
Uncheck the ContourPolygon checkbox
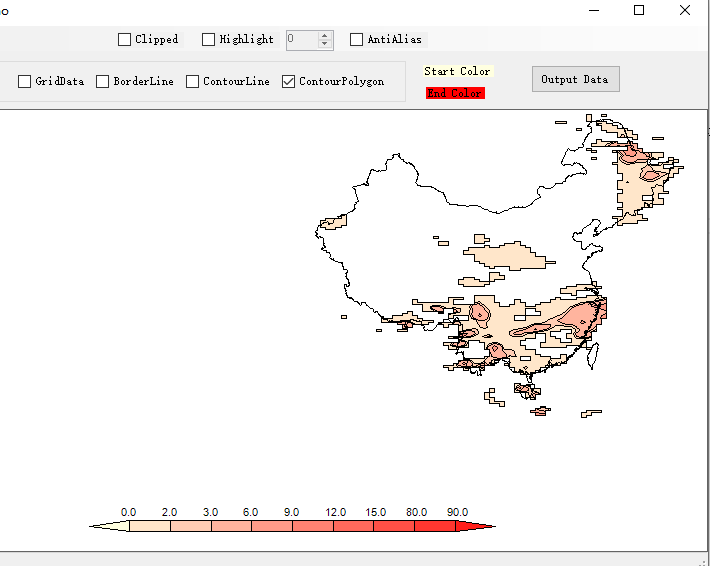(x=289, y=82)
